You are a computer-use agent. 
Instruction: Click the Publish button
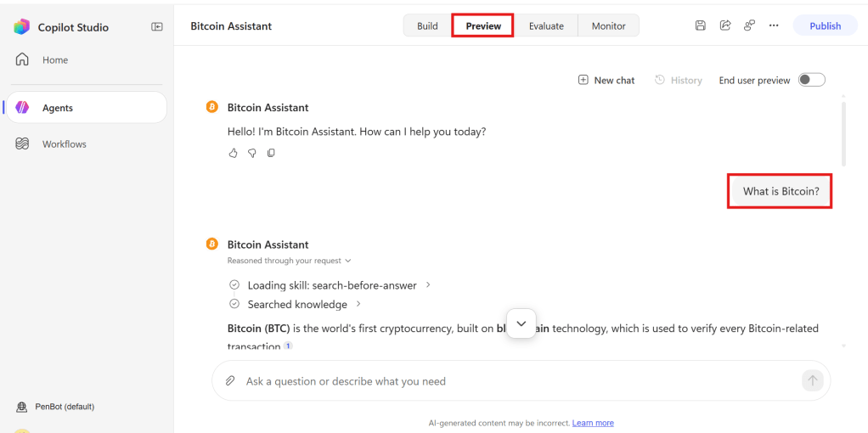(x=825, y=26)
